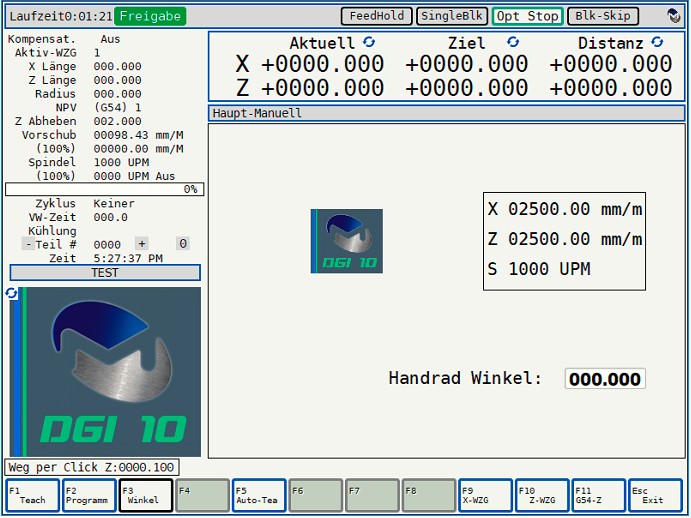The height and width of the screenshot is (518, 691).
Task: Decrease part count with minus button
Action: pyautogui.click(x=28, y=244)
